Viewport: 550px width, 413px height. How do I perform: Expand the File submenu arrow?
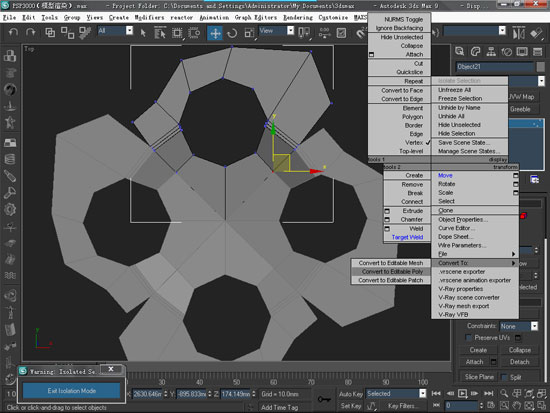coord(514,254)
